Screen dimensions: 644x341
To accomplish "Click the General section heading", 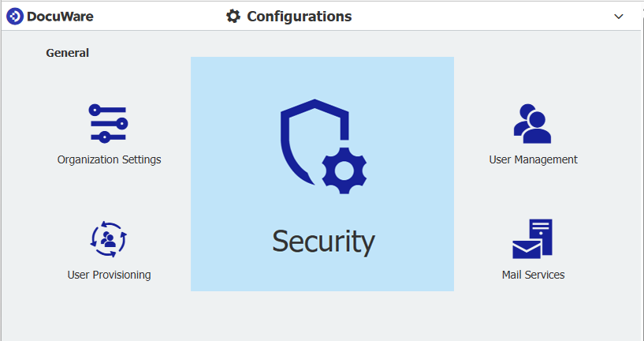I will 67,53.
